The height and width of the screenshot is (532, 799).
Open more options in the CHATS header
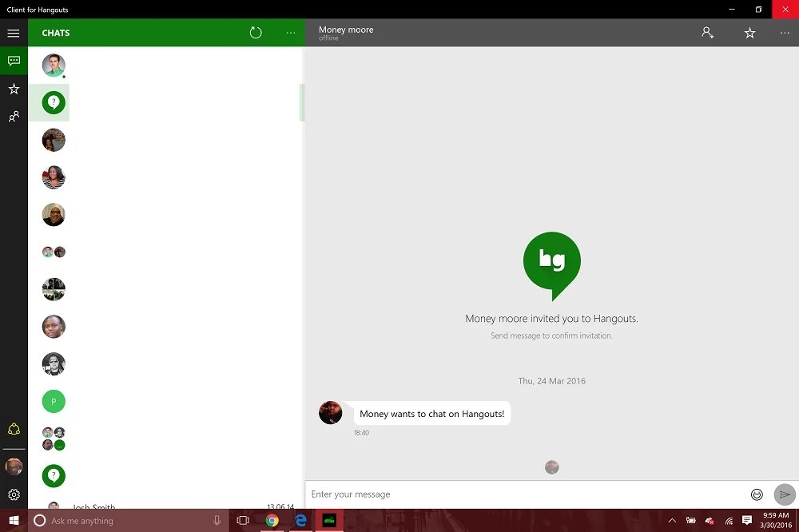291,33
